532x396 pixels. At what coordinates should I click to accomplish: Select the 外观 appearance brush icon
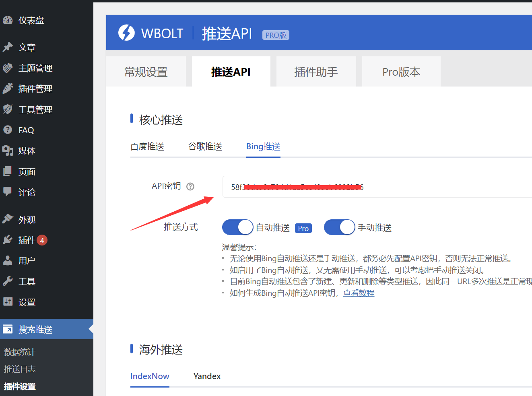tap(8, 219)
